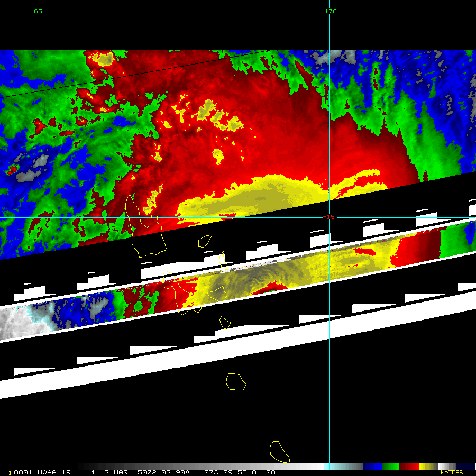The height and width of the screenshot is (476, 476).
Task: Click the red -15 latitude label
Action: click(x=328, y=217)
